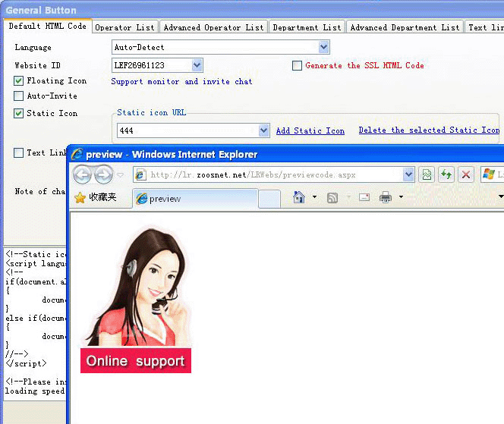The width and height of the screenshot is (504, 424).
Task: Expand the Website ID dropdown
Action: 197,65
